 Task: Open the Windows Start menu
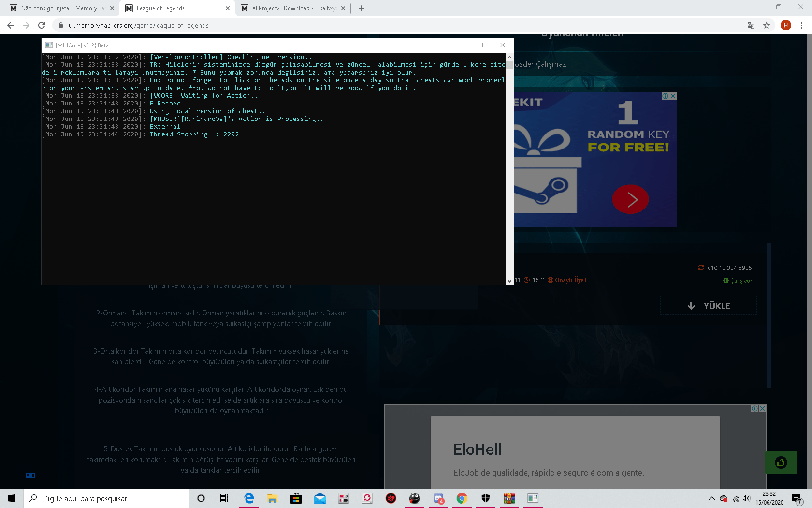[12, 498]
